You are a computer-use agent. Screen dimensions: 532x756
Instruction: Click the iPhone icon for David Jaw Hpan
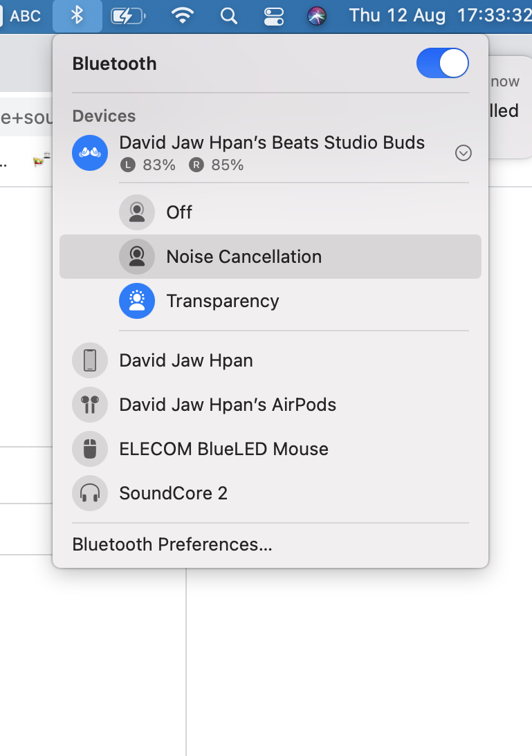tap(90, 360)
